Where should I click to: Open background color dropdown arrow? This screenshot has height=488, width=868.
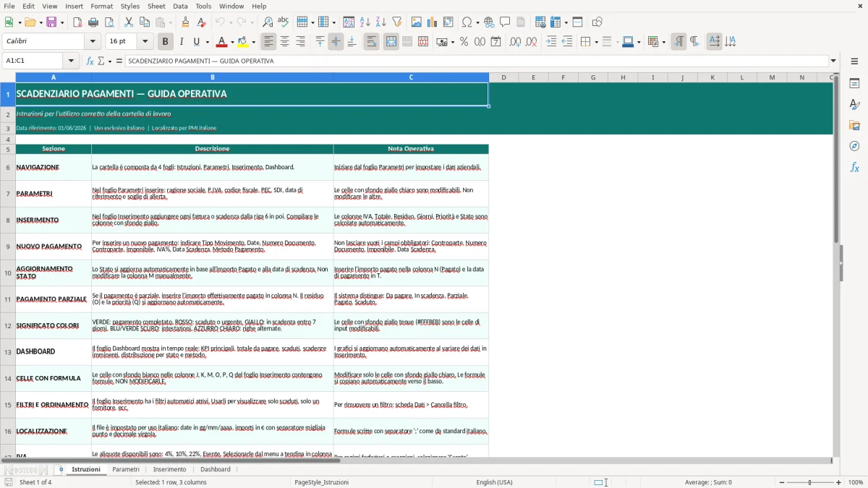254,42
